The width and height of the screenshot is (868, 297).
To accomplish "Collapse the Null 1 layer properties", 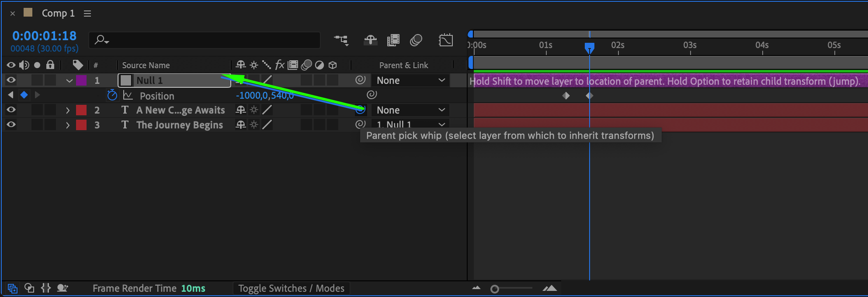I will coord(69,80).
